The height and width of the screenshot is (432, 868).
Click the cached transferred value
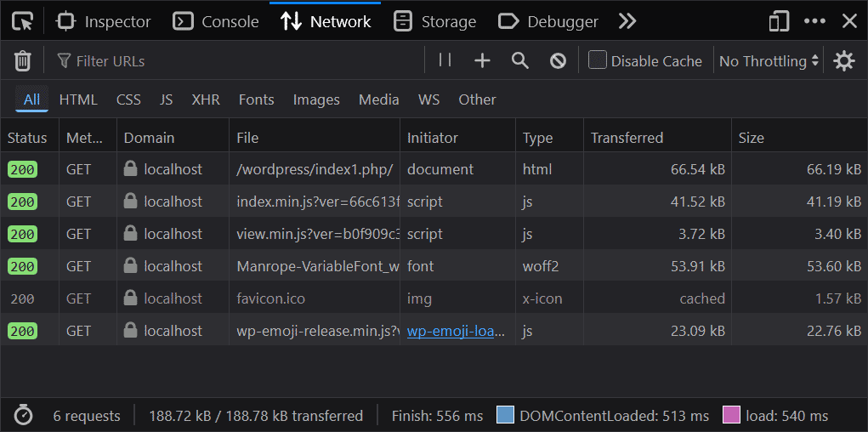pyautogui.click(x=702, y=298)
